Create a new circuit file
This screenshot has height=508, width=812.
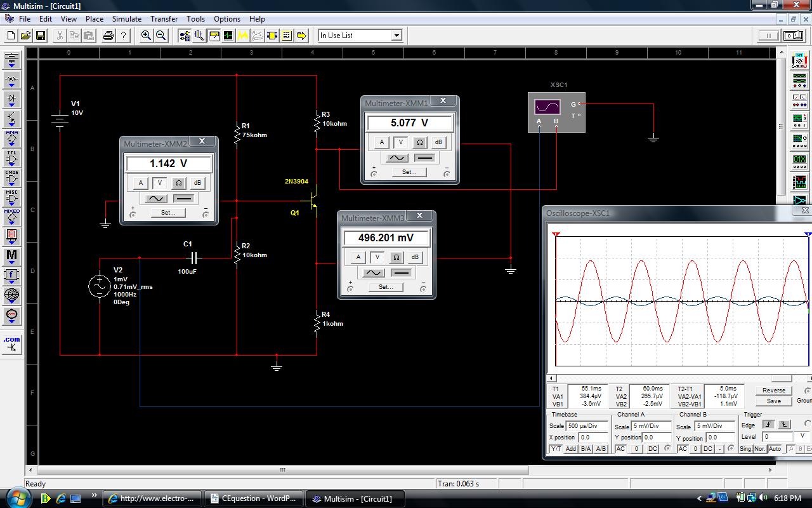[x=11, y=36]
